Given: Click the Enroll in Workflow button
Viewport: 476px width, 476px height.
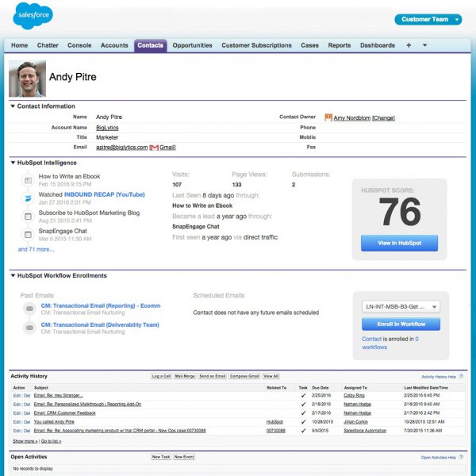Looking at the screenshot, I should pyautogui.click(x=401, y=324).
